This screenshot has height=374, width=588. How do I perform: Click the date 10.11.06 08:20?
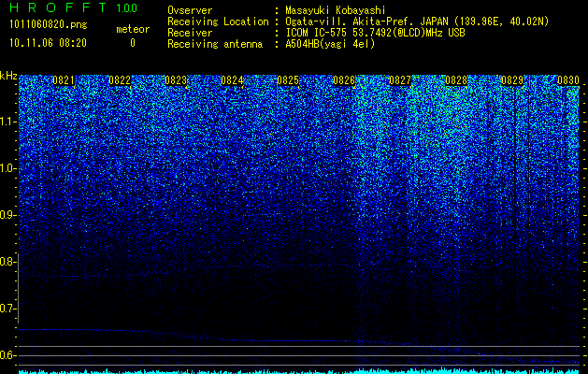(48, 43)
